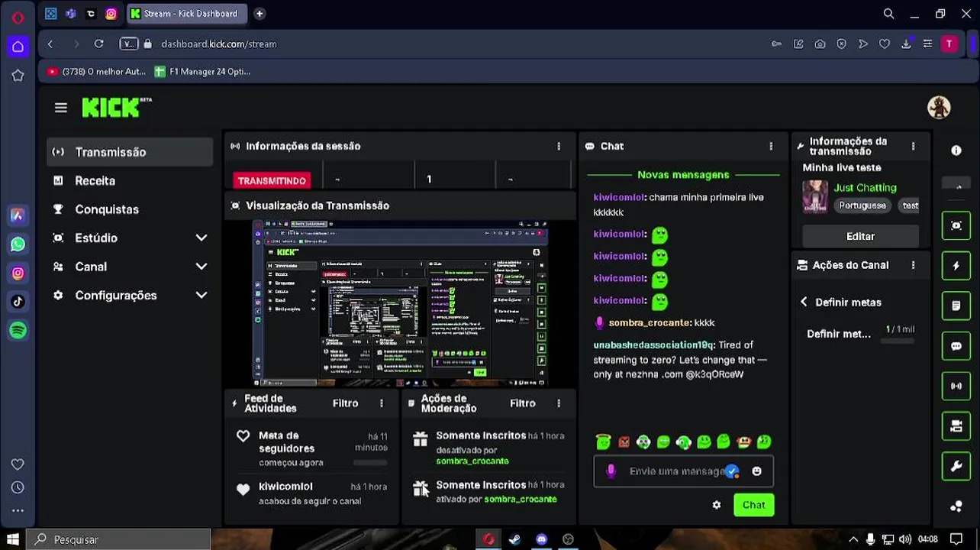980x550 pixels.
Task: Click Meta de seguidores progress bar
Action: pyautogui.click(x=369, y=462)
